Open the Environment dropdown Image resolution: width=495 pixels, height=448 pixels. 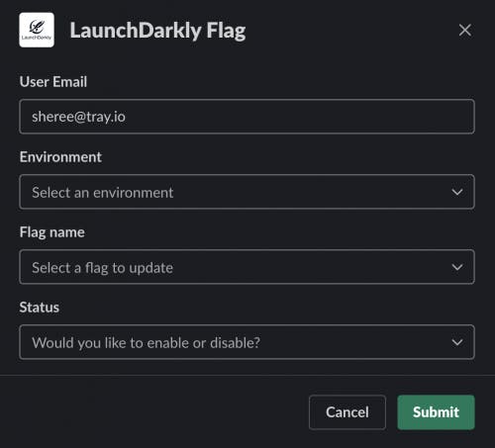[x=247, y=192]
